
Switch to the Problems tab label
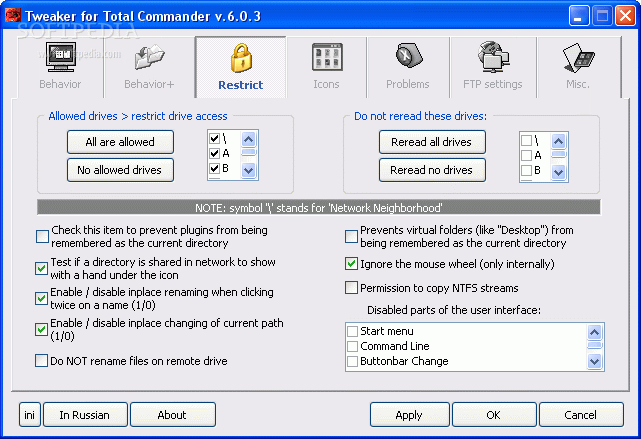click(408, 84)
